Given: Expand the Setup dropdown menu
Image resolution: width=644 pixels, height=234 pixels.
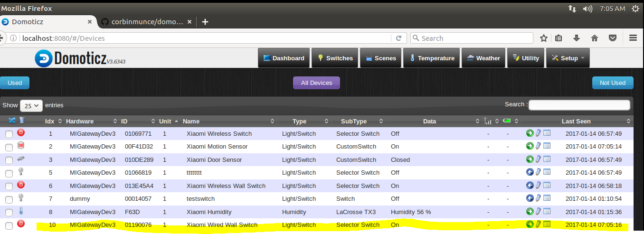Looking at the screenshot, I should pos(568,58).
